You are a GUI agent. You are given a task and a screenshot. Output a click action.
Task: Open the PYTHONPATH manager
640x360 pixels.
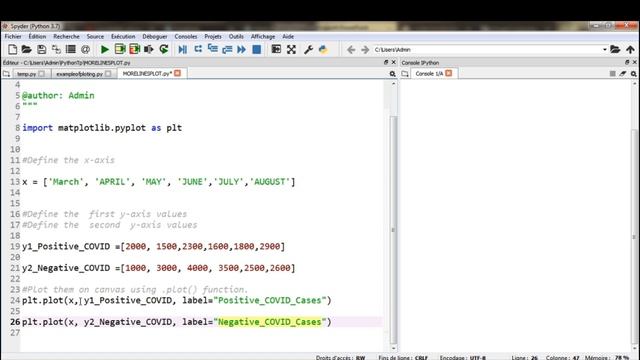click(323, 49)
